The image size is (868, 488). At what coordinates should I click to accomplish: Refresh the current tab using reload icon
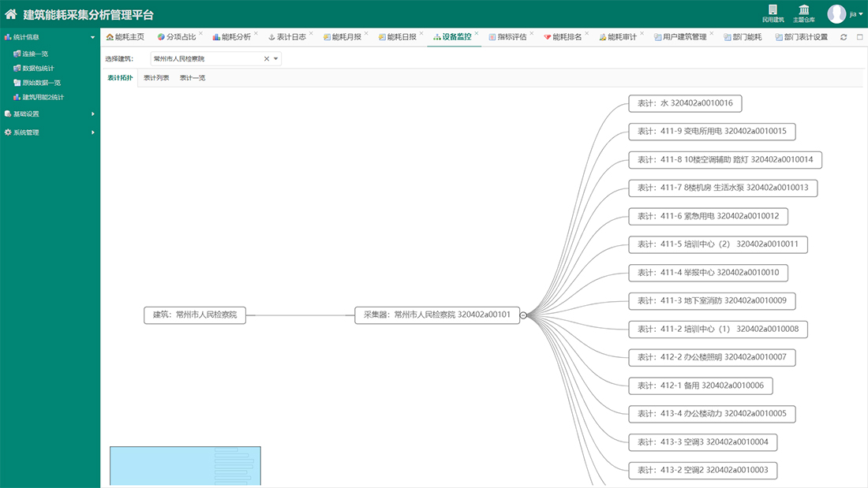tap(844, 37)
